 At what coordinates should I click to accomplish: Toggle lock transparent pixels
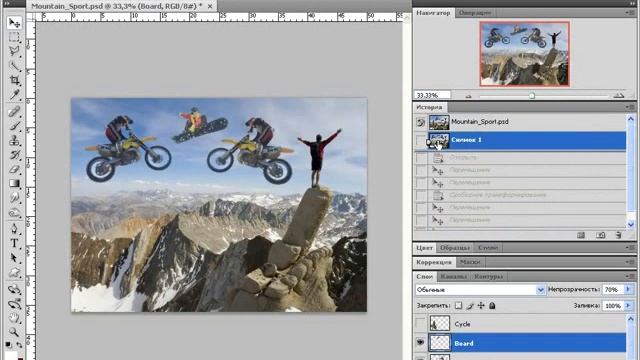tap(459, 306)
